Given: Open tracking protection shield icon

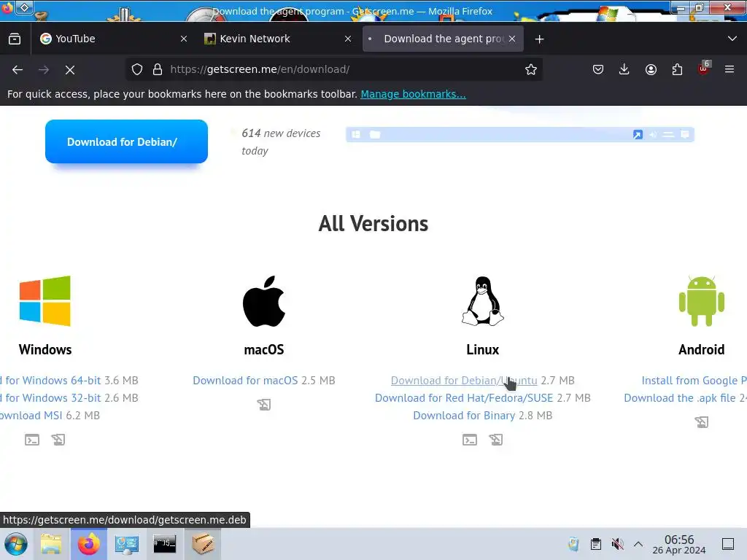Looking at the screenshot, I should [x=137, y=69].
